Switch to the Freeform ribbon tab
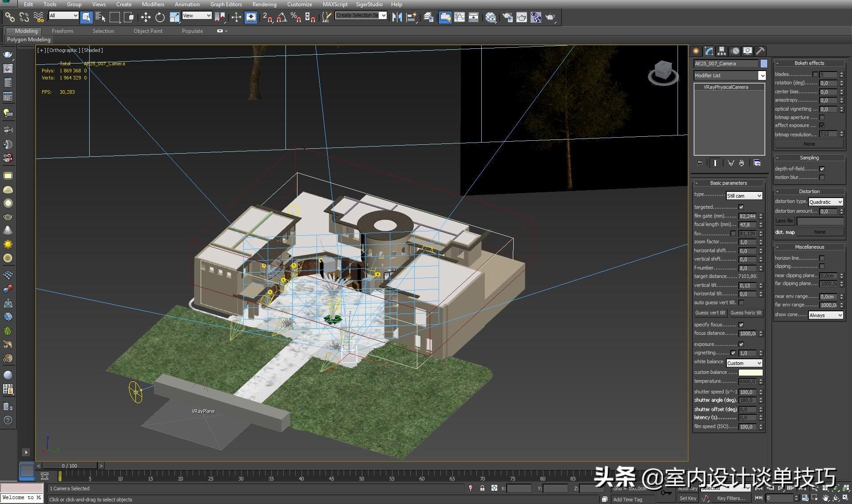Viewport: 852px width, 504px height. pyautogui.click(x=62, y=31)
